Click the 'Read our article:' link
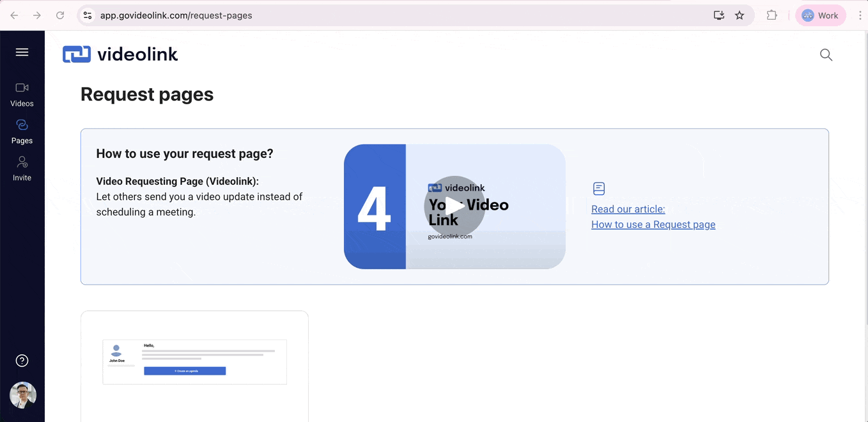 [628, 209]
